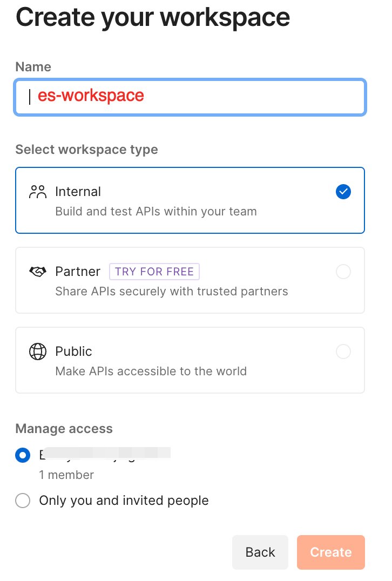392x581 pixels.
Task: Select the Partner workspace radio circle
Action: tap(343, 272)
